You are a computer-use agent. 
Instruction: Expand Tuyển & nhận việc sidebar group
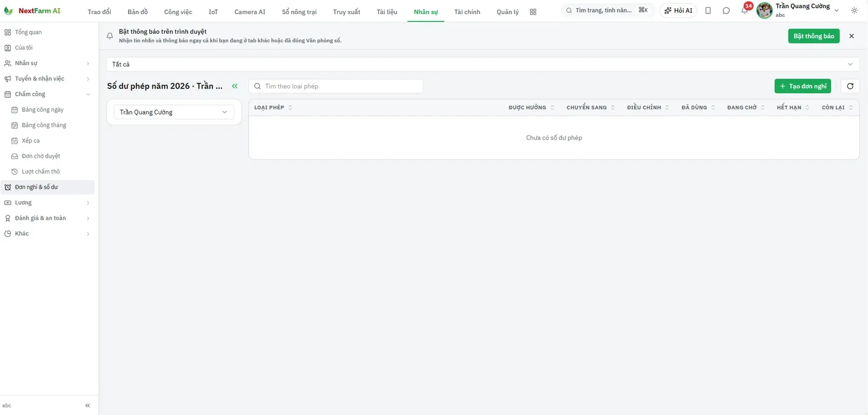[x=47, y=79]
